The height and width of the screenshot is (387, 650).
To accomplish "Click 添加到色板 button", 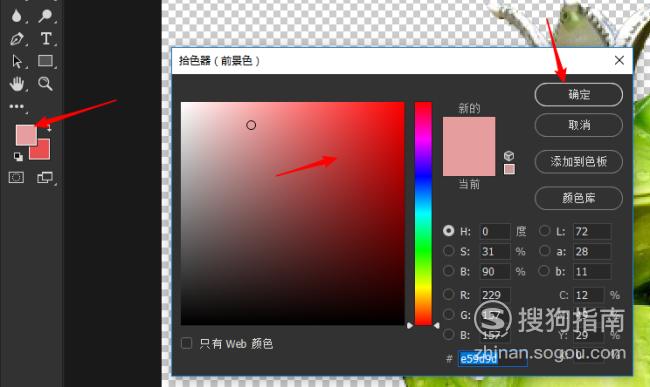I will click(x=579, y=161).
